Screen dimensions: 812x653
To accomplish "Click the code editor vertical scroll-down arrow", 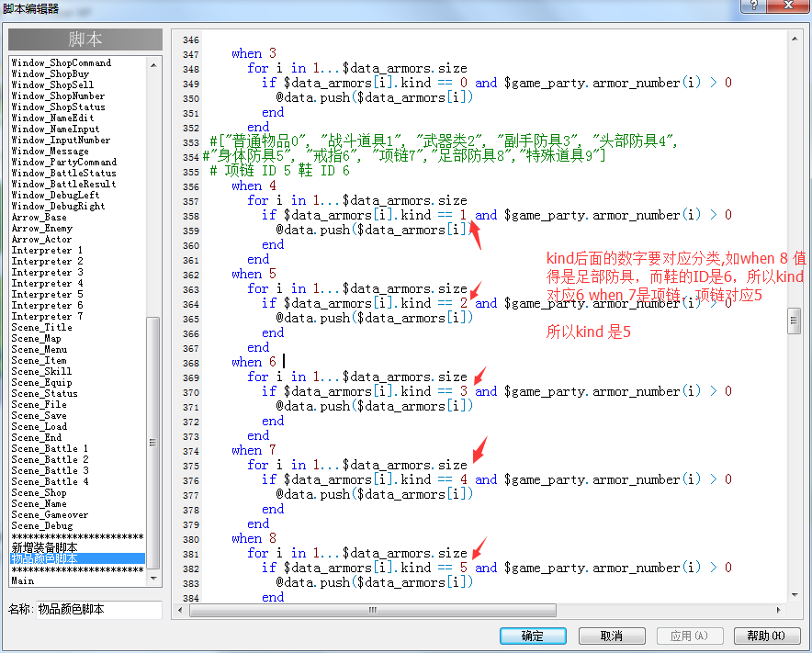I will point(795,595).
